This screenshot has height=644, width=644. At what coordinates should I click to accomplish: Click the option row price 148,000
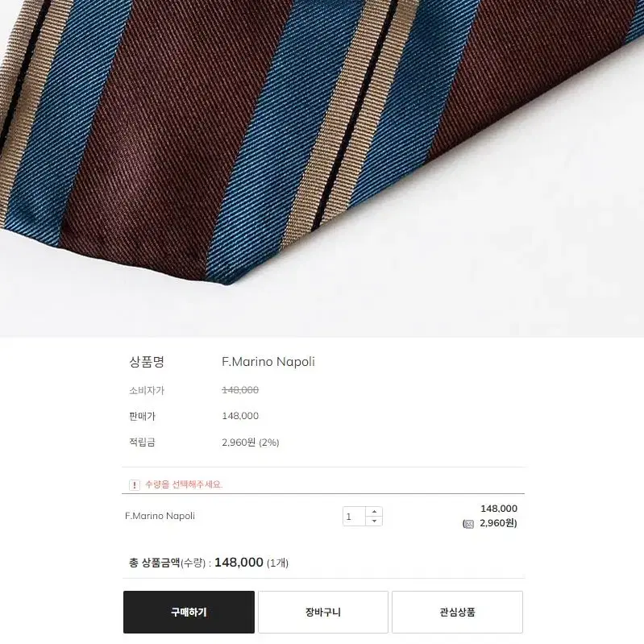499,509
